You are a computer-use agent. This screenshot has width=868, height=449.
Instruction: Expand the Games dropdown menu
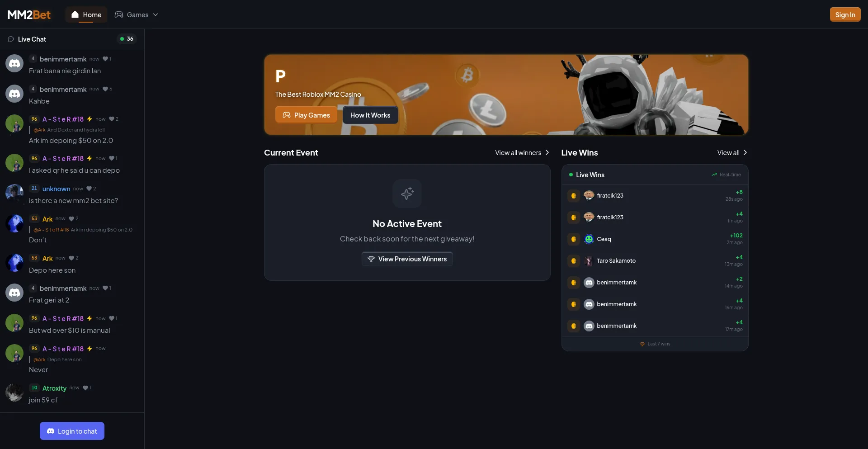tap(136, 15)
